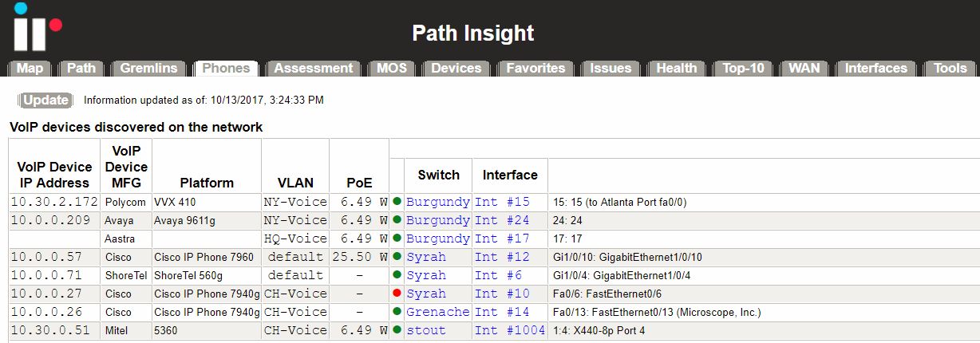The image size is (980, 343).
Task: Click green status dot in ShoreTel 560g row
Action: click(x=397, y=275)
